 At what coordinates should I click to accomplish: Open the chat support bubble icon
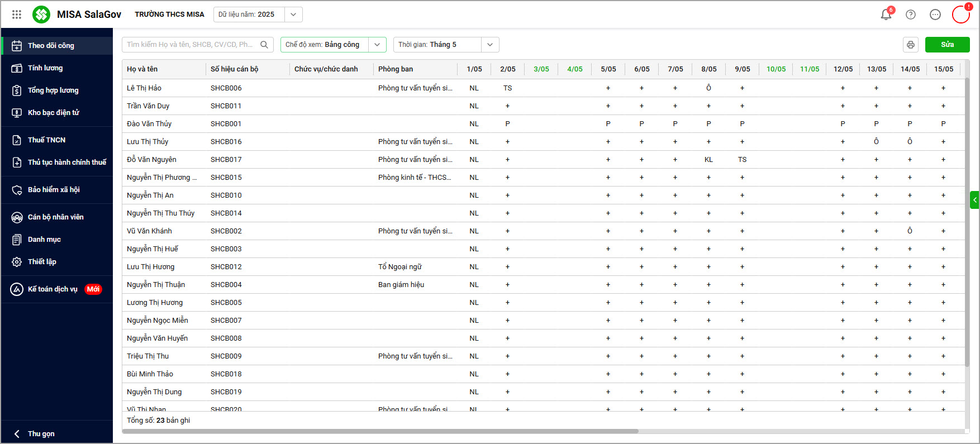(935, 15)
